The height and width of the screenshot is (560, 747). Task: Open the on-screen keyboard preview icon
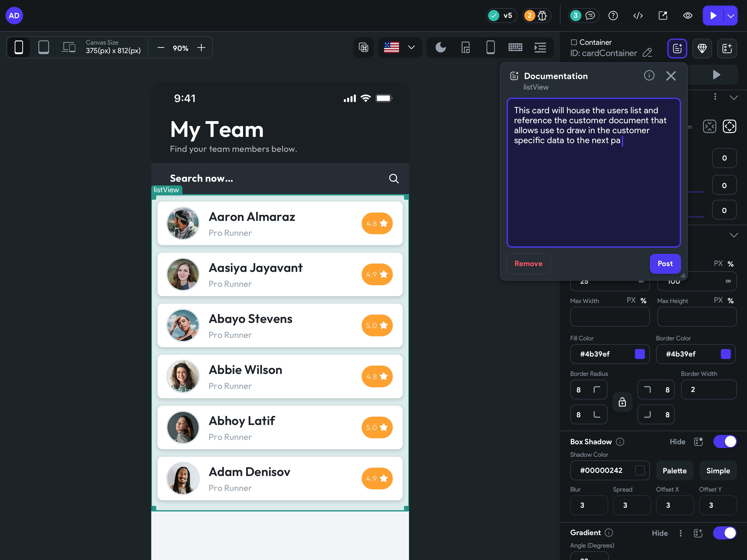(x=515, y=47)
